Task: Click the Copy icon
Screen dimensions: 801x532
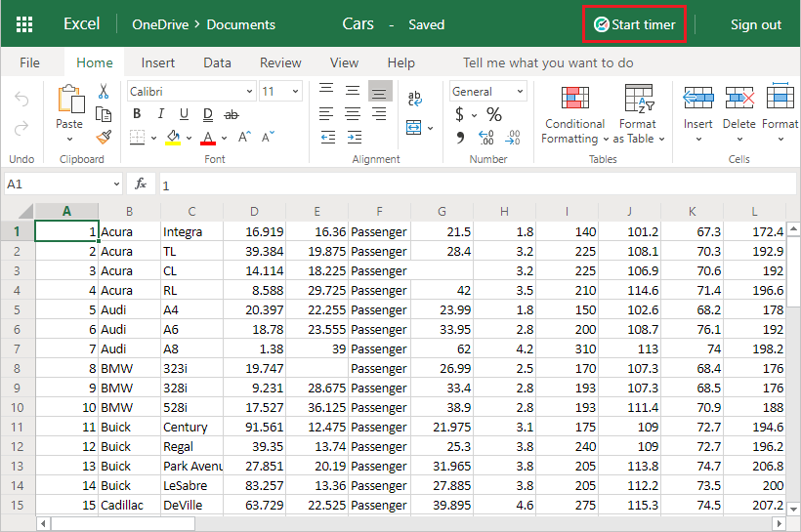Action: [104, 114]
